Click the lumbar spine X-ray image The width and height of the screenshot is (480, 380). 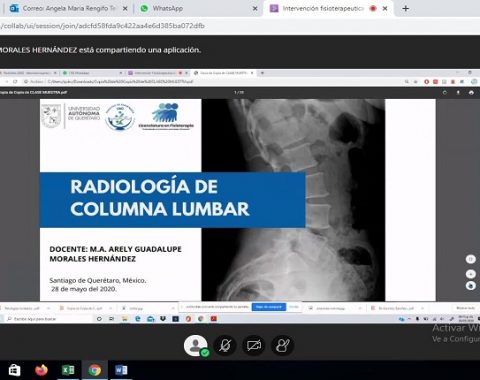click(x=293, y=200)
